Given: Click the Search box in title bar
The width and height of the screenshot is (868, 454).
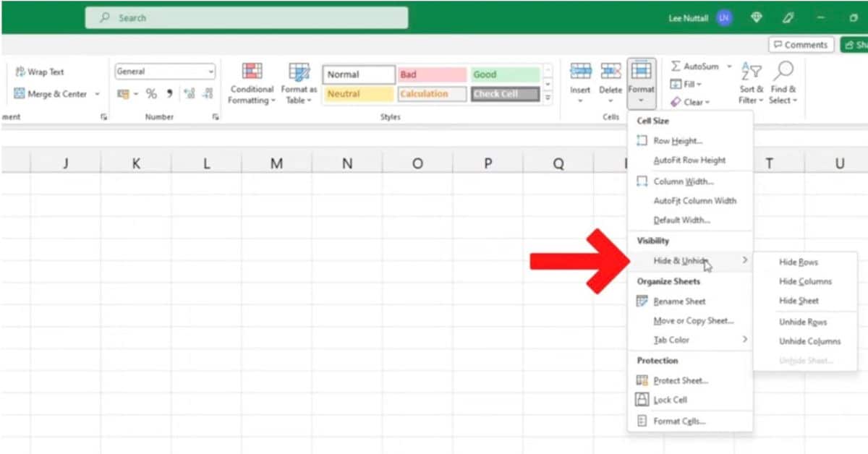Looking at the screenshot, I should (x=247, y=18).
